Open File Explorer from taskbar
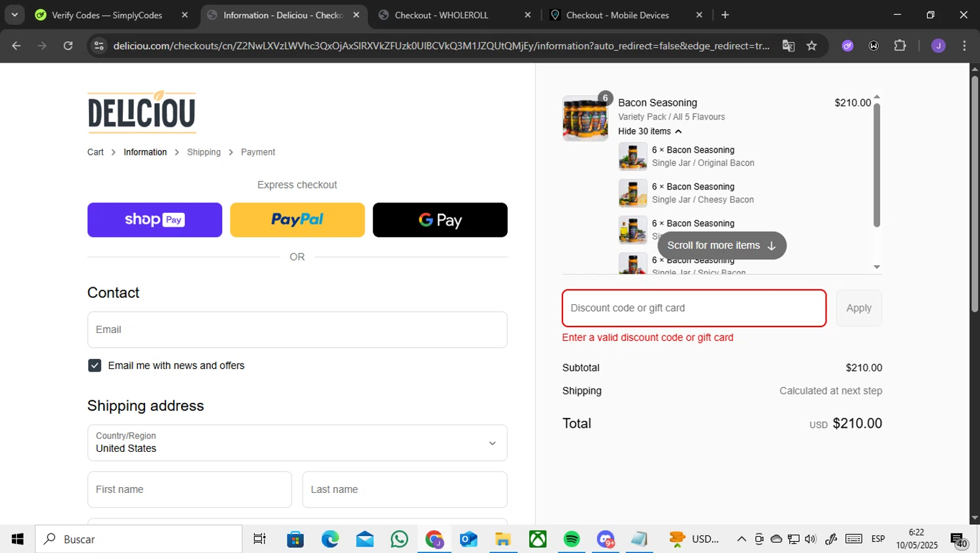The height and width of the screenshot is (553, 980). (x=502, y=539)
